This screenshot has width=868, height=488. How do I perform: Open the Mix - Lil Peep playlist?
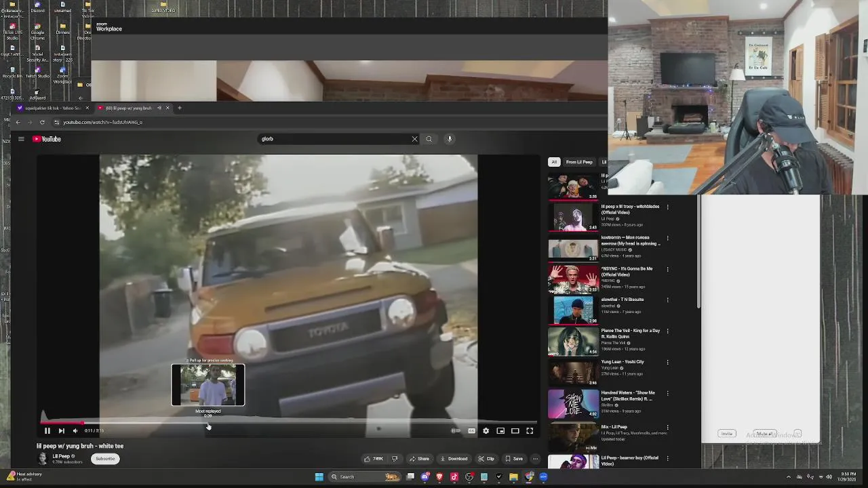pos(573,437)
